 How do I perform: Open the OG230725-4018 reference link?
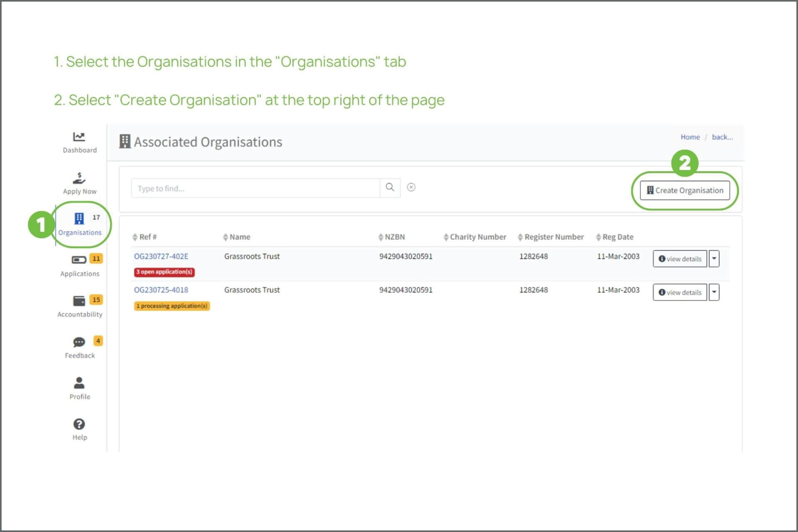161,290
